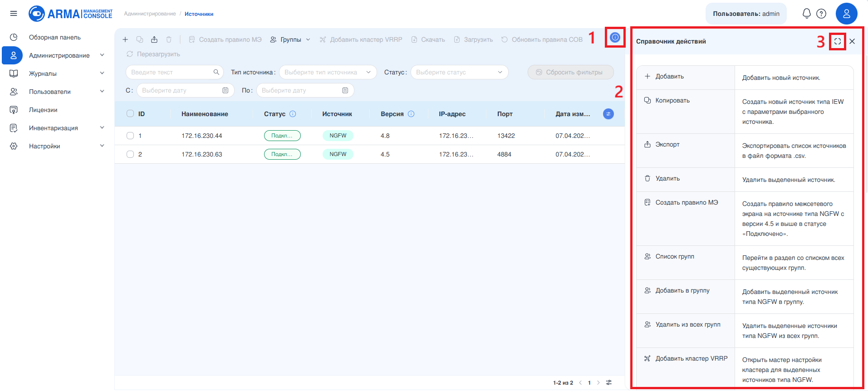This screenshot has height=391, width=868.
Task: Click the Введите текст search field
Action: 175,72
